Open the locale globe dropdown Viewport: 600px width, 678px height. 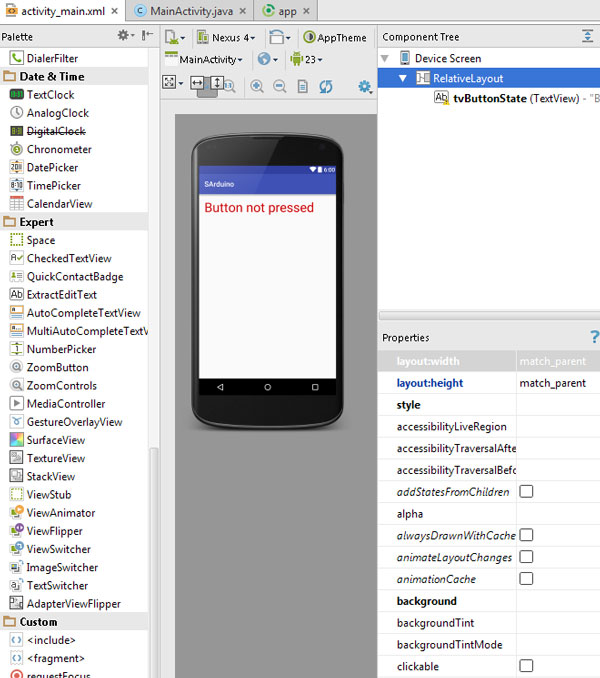pos(267,59)
